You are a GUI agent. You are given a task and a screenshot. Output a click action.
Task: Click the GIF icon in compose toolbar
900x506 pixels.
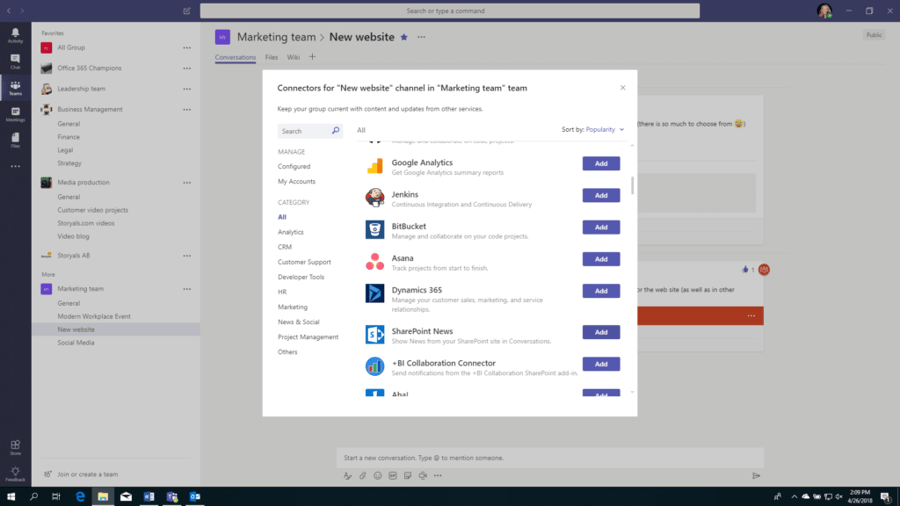click(x=393, y=476)
